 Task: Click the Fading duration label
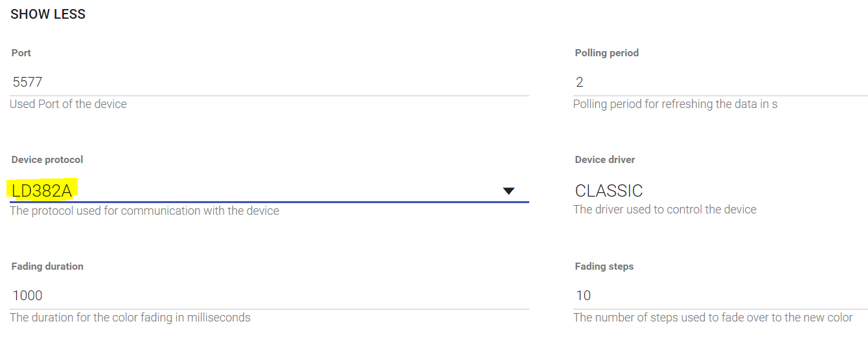(x=47, y=266)
